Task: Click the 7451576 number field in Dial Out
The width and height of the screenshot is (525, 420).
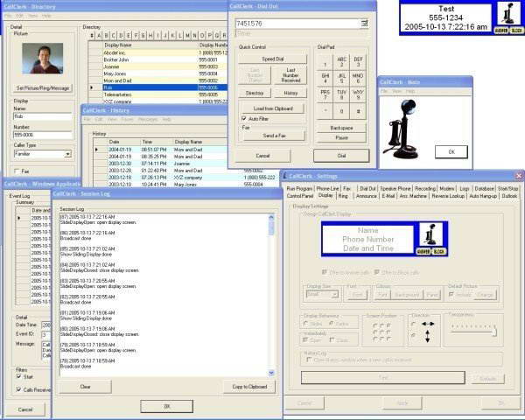Action: [x=297, y=24]
